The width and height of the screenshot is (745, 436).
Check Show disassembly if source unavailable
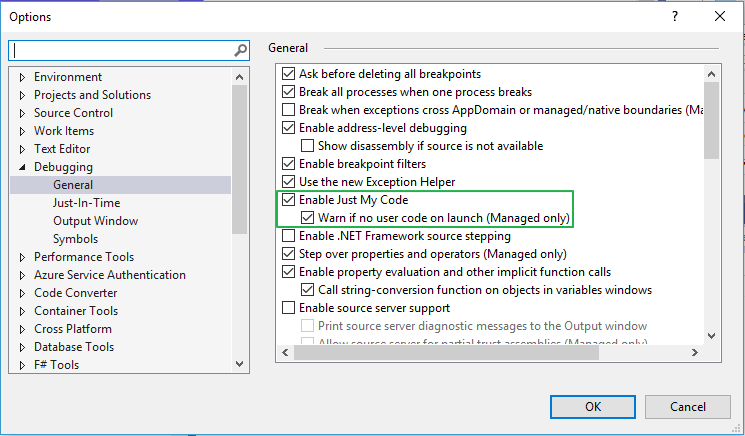308,146
